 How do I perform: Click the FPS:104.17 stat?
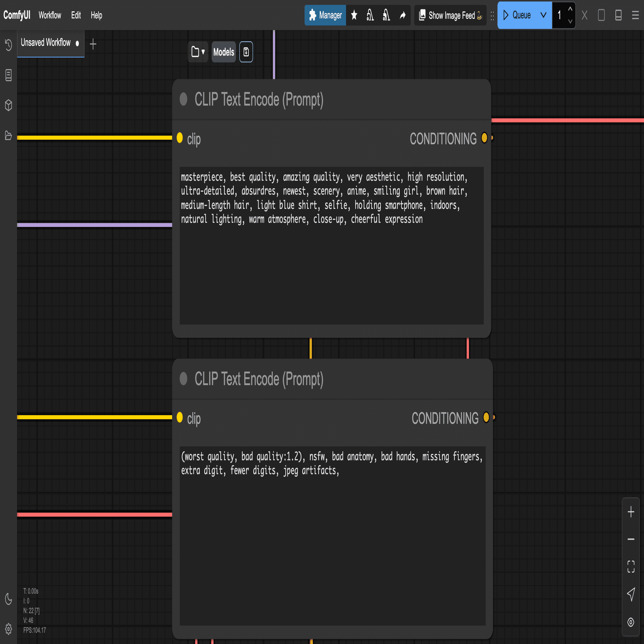35,630
